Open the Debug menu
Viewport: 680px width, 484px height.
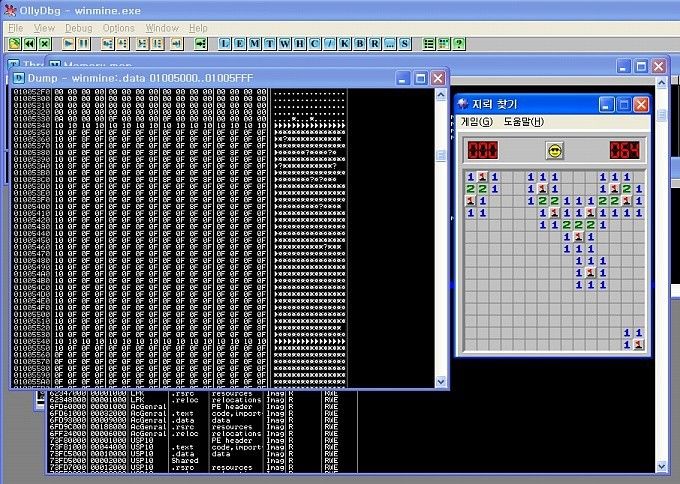click(78, 28)
